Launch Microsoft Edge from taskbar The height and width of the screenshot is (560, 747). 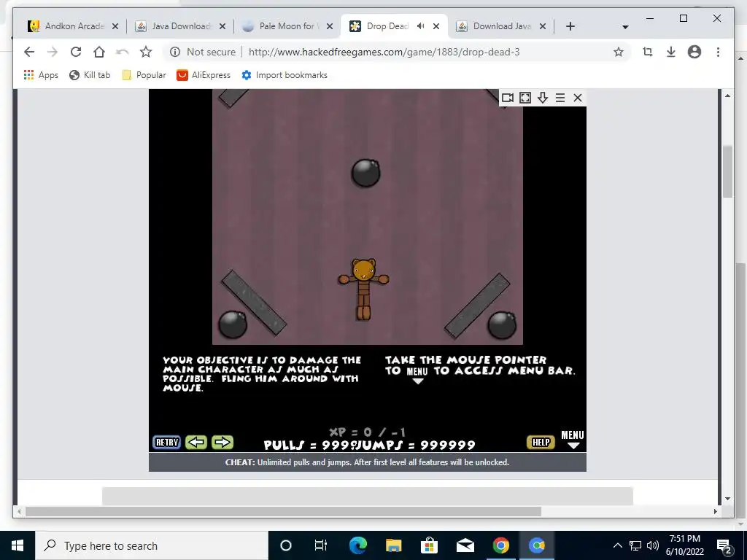pyautogui.click(x=357, y=545)
